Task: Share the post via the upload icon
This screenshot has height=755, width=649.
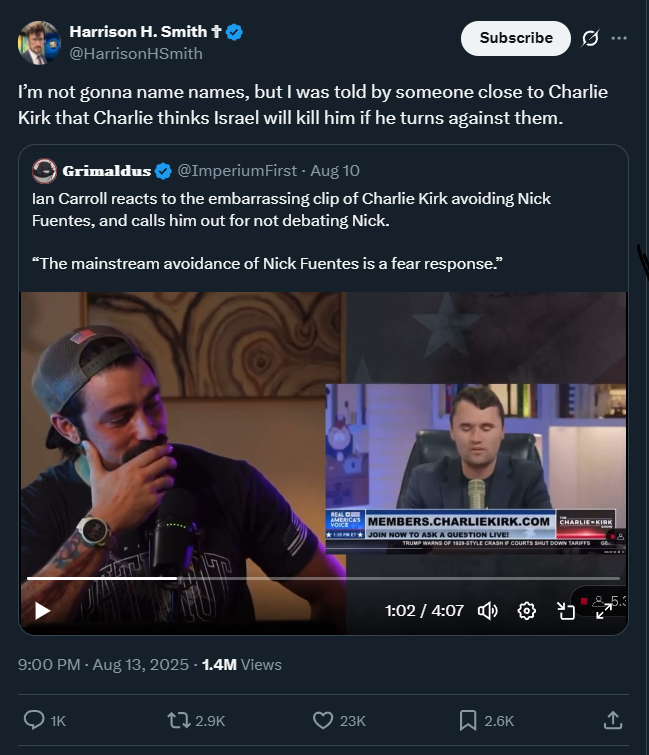Action: (x=613, y=720)
